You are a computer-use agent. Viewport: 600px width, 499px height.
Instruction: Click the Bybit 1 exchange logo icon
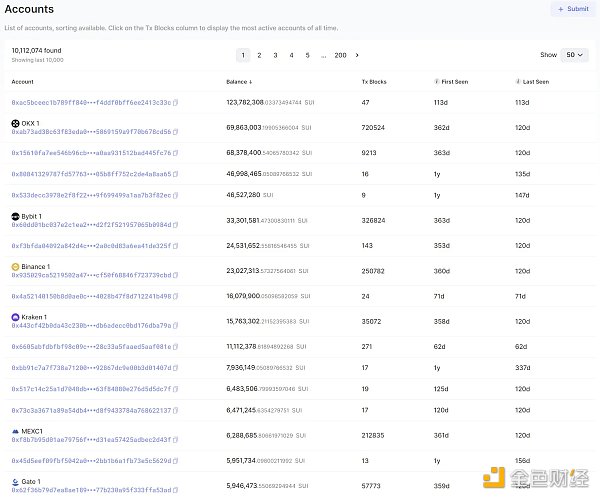(15, 216)
